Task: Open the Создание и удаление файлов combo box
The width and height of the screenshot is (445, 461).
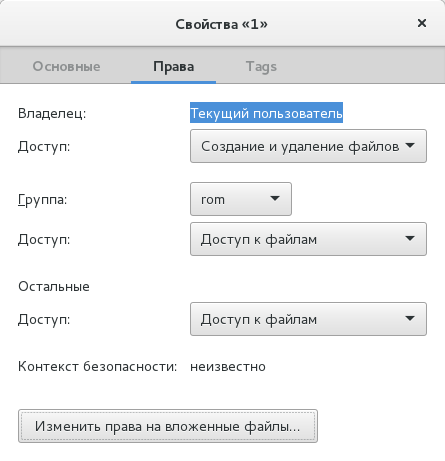Action: click(x=308, y=146)
